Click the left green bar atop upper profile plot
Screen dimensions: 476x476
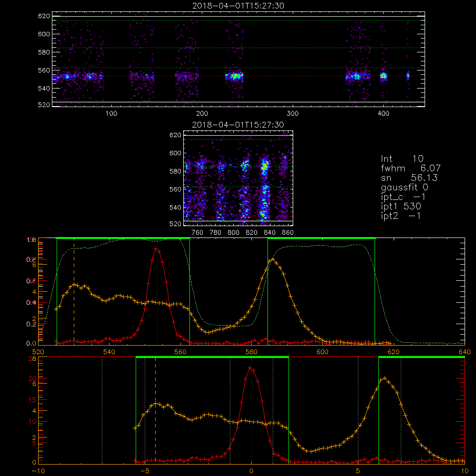123,238
